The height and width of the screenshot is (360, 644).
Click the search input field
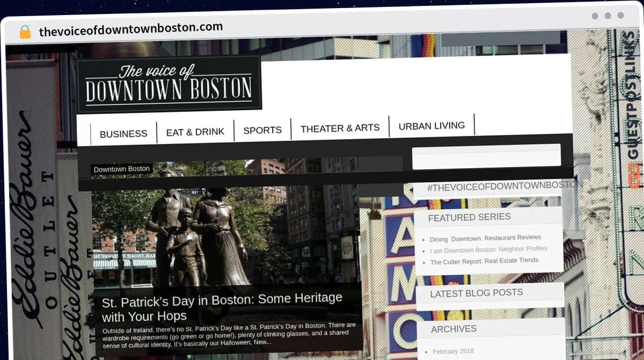[x=486, y=156]
